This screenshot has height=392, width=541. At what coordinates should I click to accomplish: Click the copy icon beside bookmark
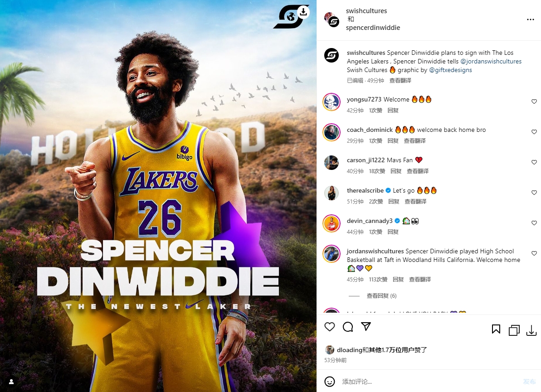coord(514,330)
